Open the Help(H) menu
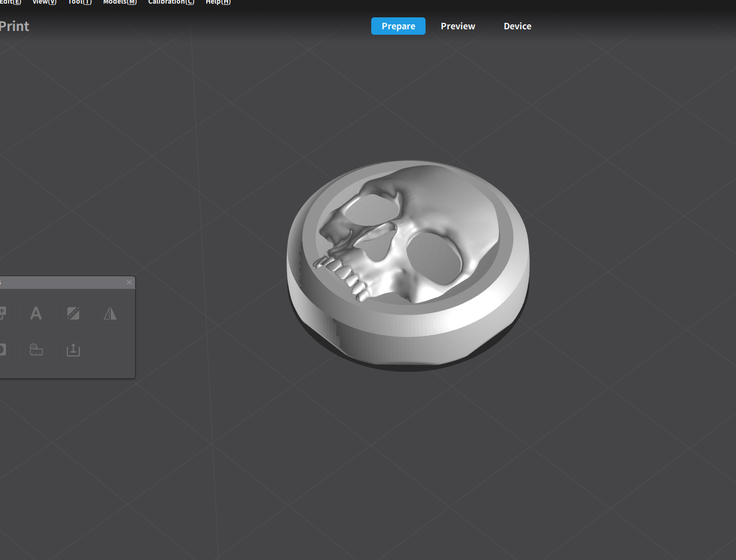This screenshot has width=736, height=560. click(218, 2)
